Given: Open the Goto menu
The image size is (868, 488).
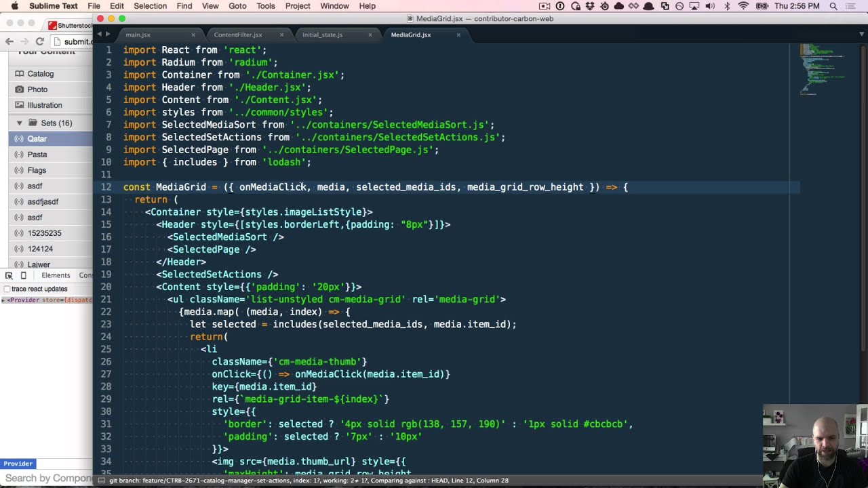Looking at the screenshot, I should [x=237, y=6].
